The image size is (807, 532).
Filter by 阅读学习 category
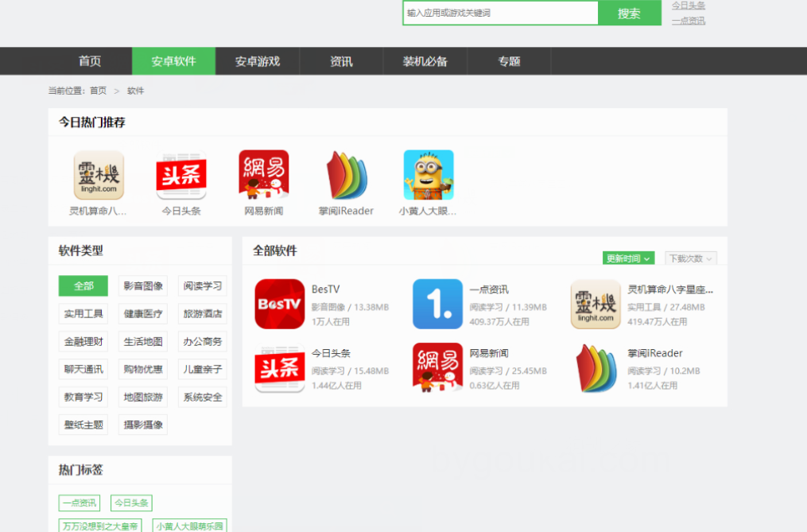pos(203,285)
